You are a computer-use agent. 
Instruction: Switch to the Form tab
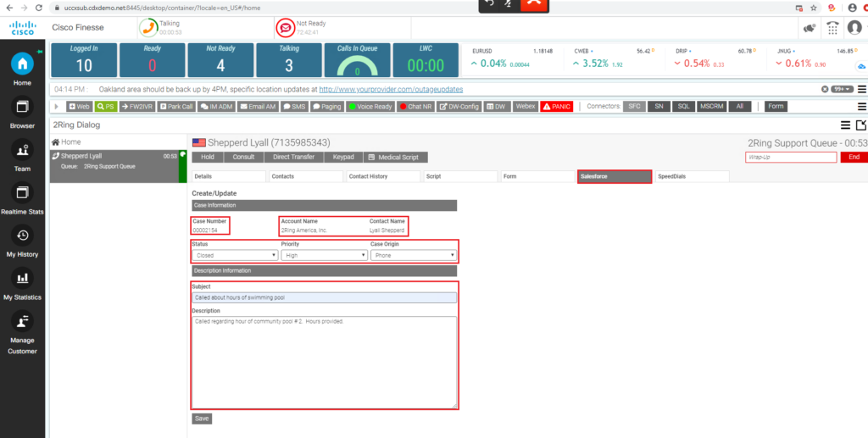click(x=537, y=176)
